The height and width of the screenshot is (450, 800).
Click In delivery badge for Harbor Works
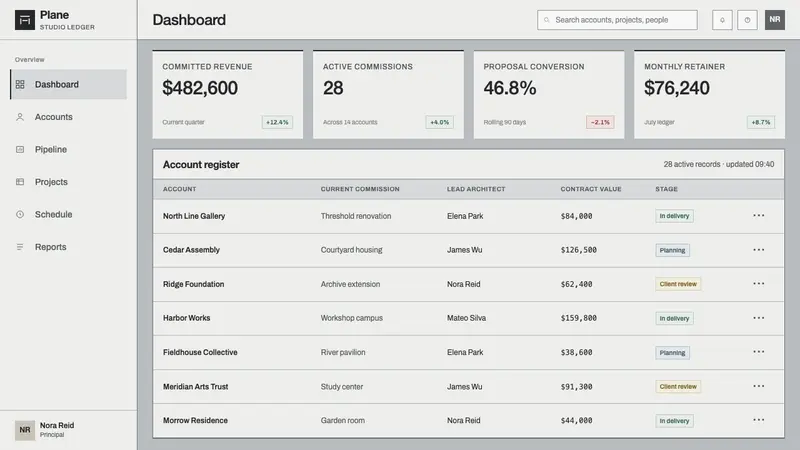coord(674,318)
